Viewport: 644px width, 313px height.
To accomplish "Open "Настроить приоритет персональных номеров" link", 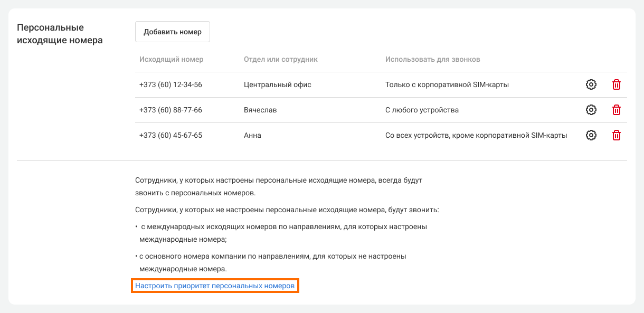I will (x=215, y=286).
